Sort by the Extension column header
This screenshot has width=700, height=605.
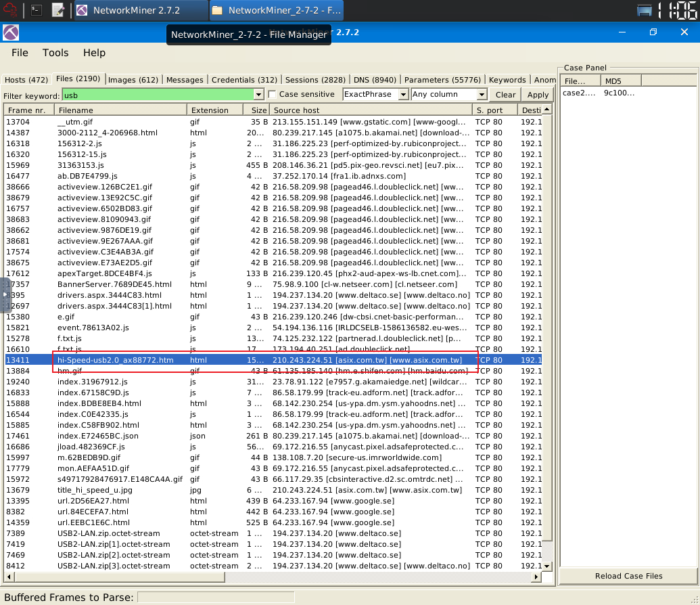tap(215, 110)
